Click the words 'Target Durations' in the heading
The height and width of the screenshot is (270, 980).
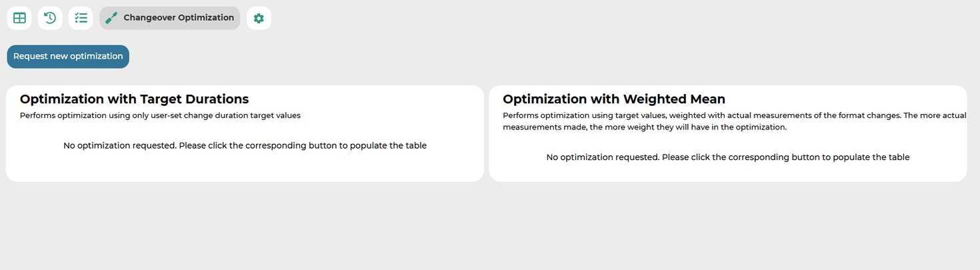[194, 99]
